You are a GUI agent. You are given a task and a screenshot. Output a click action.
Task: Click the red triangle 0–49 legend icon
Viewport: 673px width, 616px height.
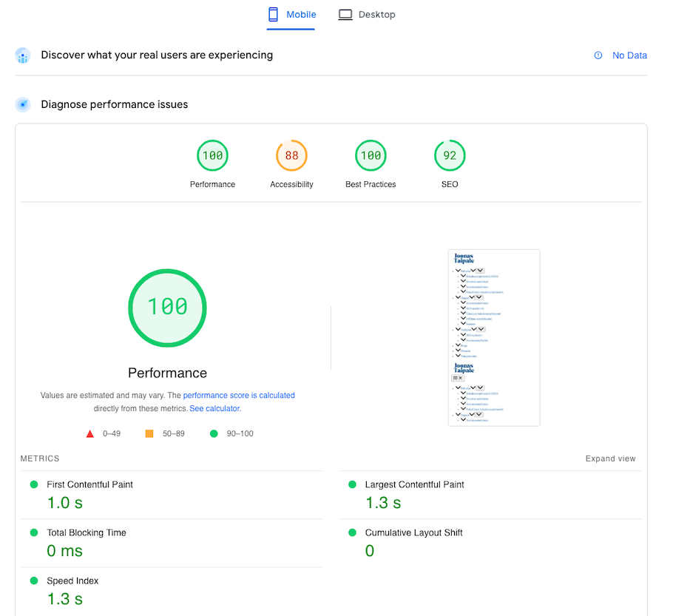coord(90,434)
